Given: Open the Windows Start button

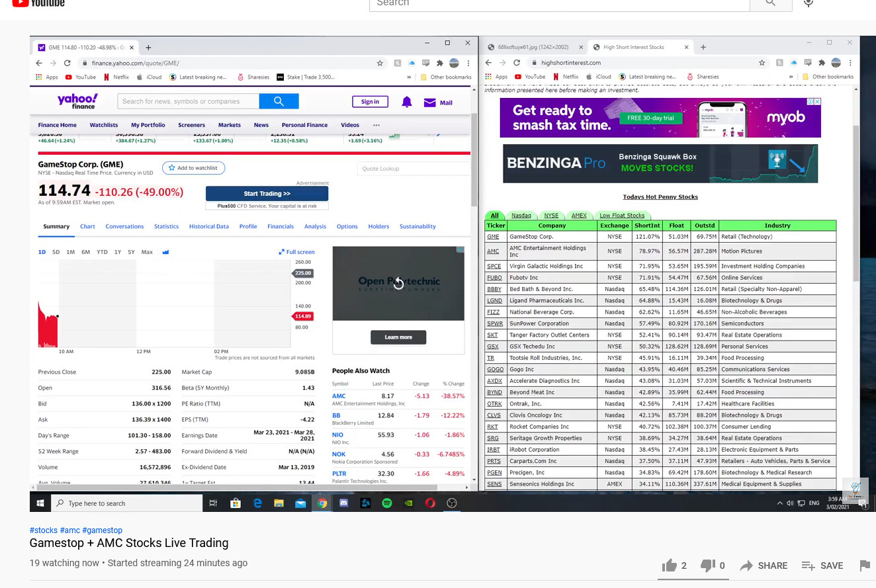Looking at the screenshot, I should [40, 503].
